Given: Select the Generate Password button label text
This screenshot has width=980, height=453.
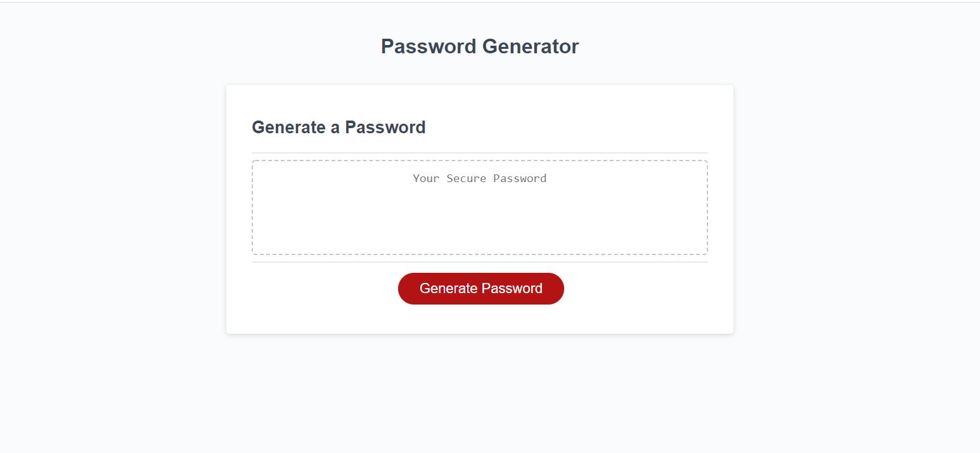Looking at the screenshot, I should click(x=480, y=288).
